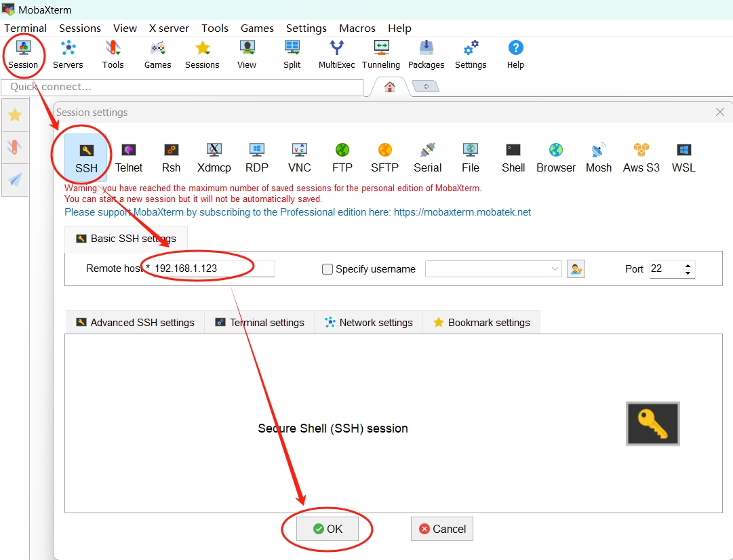
Task: Select the SFTP session type
Action: [384, 157]
